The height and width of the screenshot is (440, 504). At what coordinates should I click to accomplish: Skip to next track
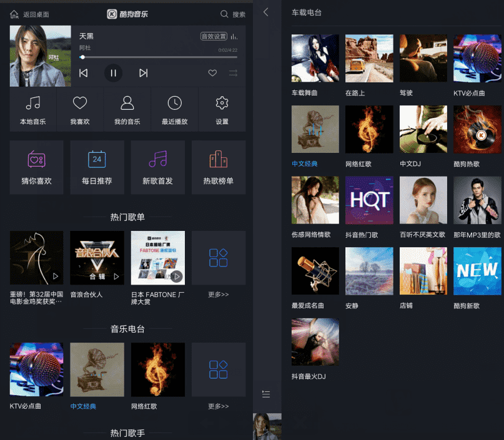click(144, 73)
